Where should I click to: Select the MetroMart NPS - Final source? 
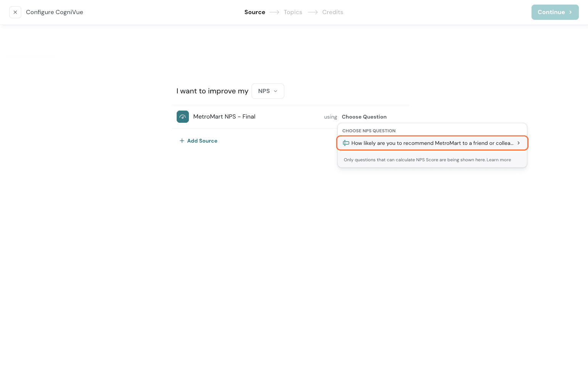click(x=224, y=117)
